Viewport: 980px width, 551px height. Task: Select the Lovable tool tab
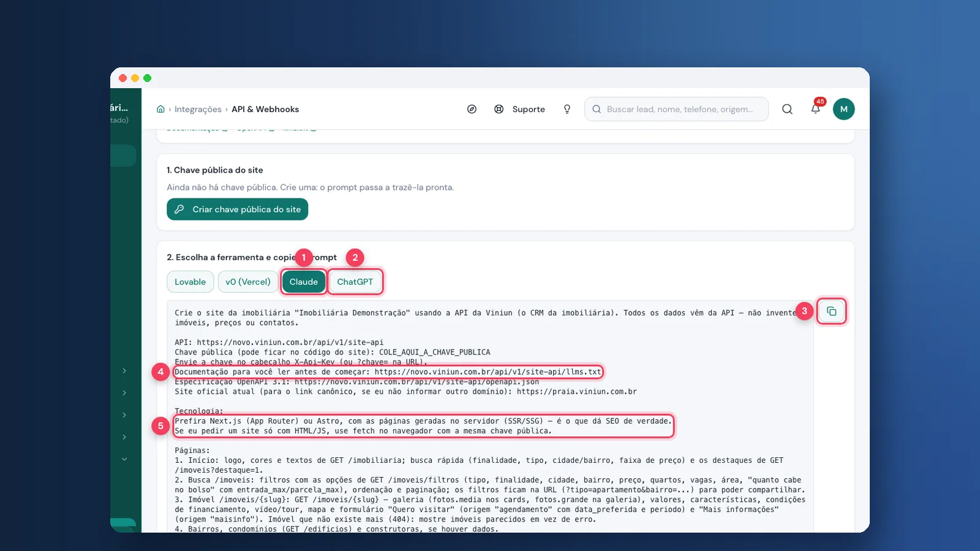click(190, 282)
